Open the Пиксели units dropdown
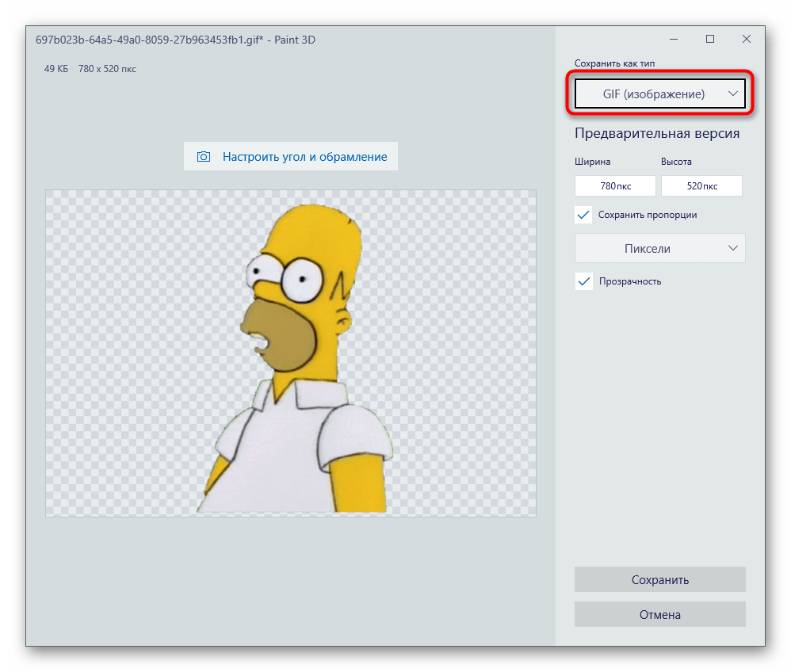The height and width of the screenshot is (672, 791). coord(648,249)
